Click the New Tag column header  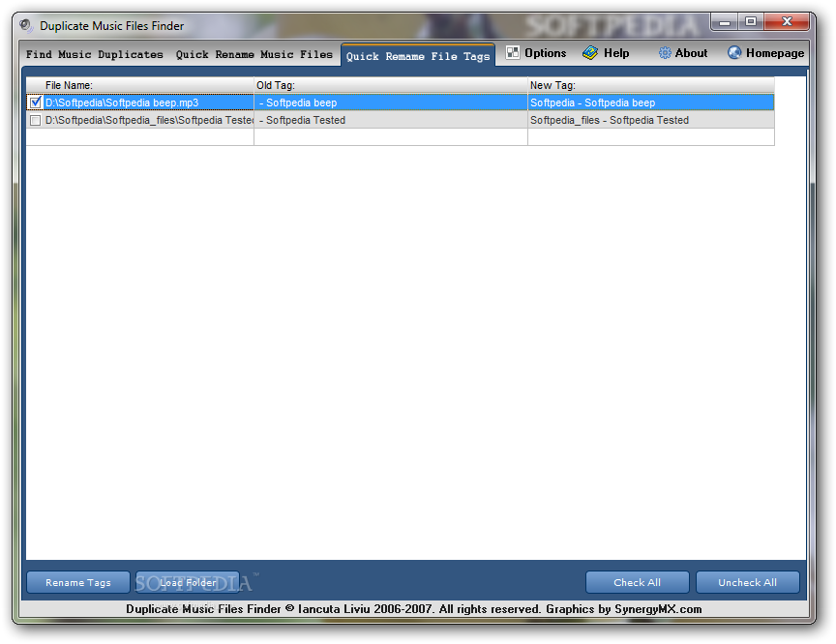(651, 85)
